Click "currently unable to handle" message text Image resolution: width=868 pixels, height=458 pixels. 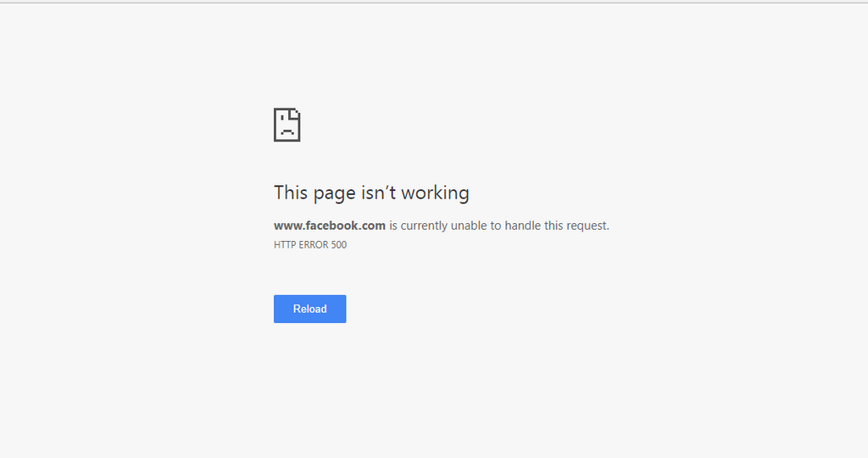click(470, 226)
